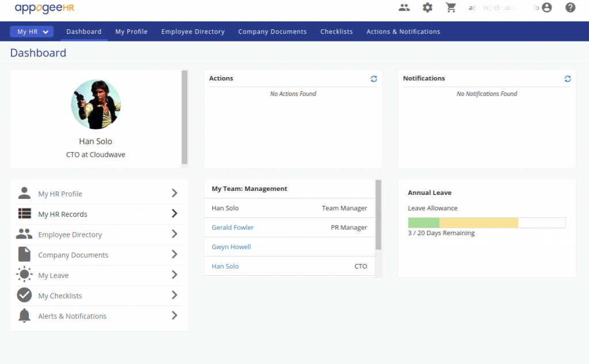Open the My HR module dropdown

tap(32, 31)
